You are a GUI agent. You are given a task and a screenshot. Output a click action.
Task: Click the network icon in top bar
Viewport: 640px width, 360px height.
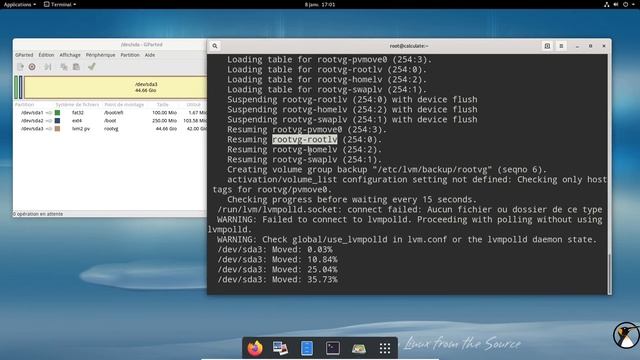click(x=607, y=4)
